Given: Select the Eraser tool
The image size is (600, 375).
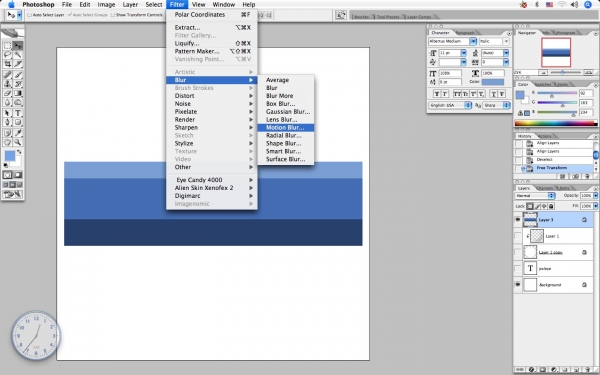Looking at the screenshot, I should [x=7, y=93].
